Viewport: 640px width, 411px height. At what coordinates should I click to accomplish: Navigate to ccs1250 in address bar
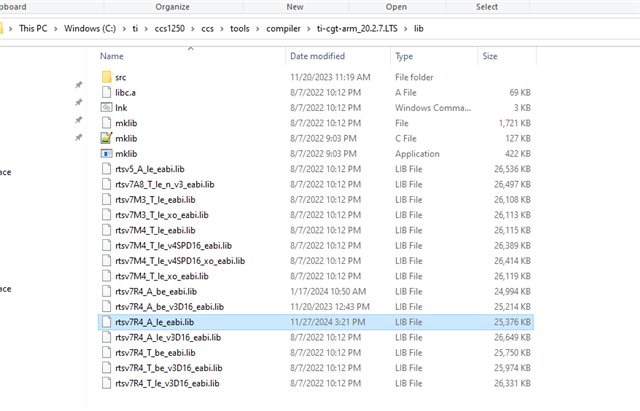pyautogui.click(x=169, y=29)
